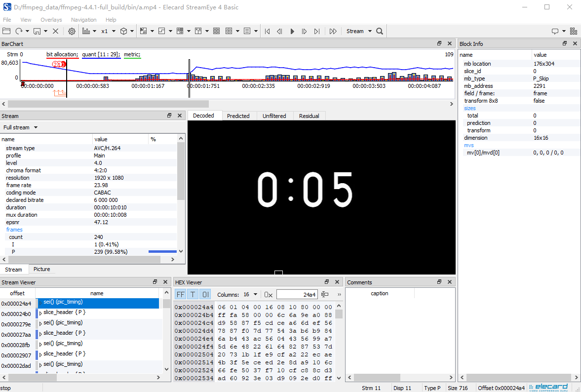
Task: Click the partition overlay square icon
Action: point(143,31)
